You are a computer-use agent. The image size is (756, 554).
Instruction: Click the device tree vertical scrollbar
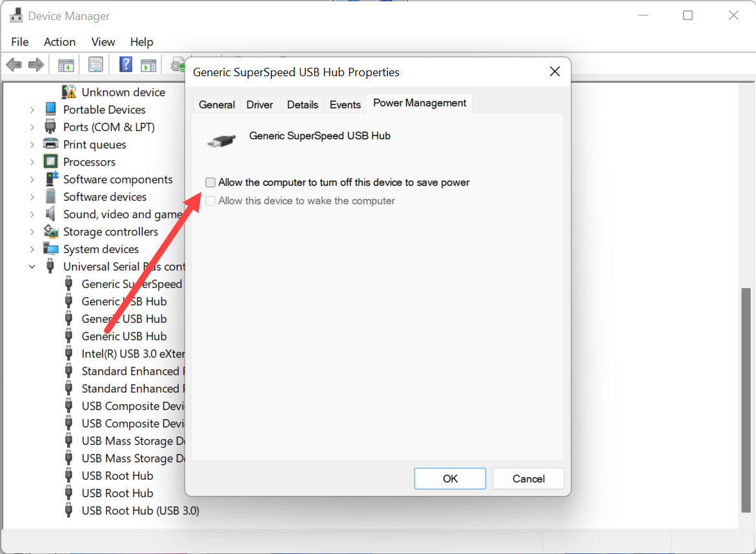tap(746, 400)
